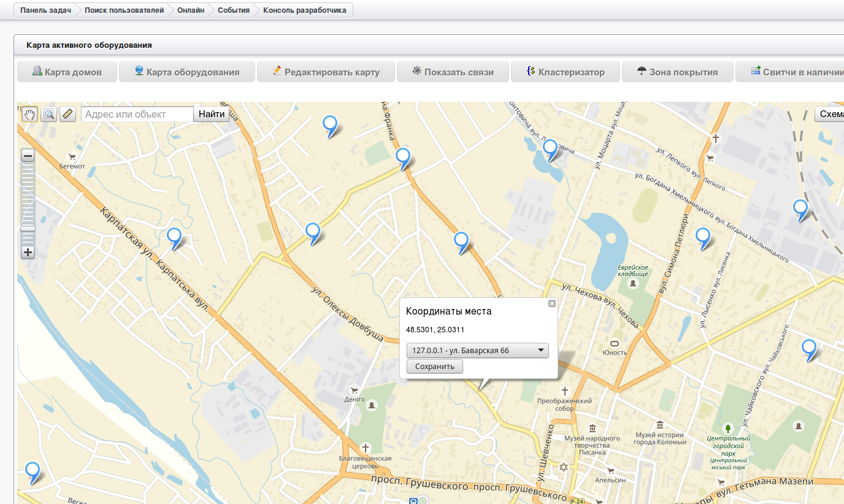Image resolution: width=844 pixels, height=504 pixels.
Task: Close the Координаты места popup
Action: [551, 304]
